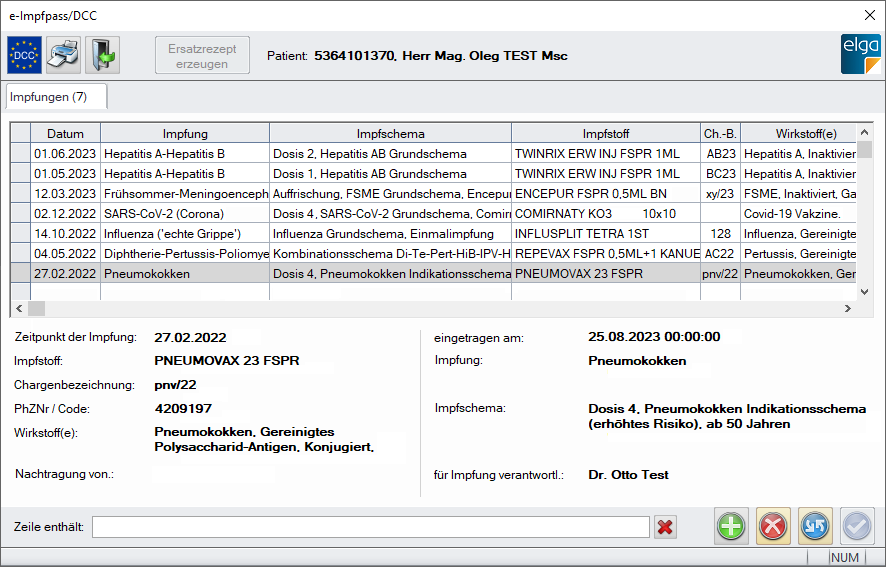Click the blue refresh arrows button
The width and height of the screenshot is (886, 567).
815,526
